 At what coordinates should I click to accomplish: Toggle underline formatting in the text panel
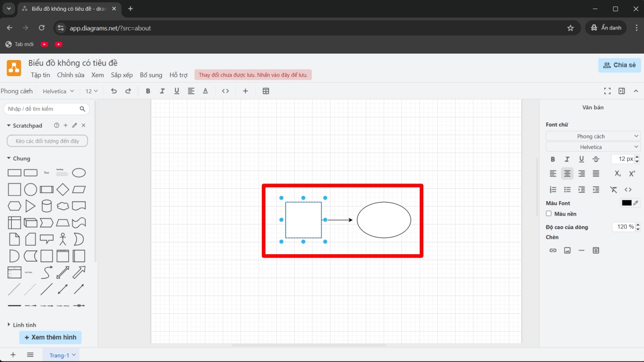pyautogui.click(x=581, y=159)
